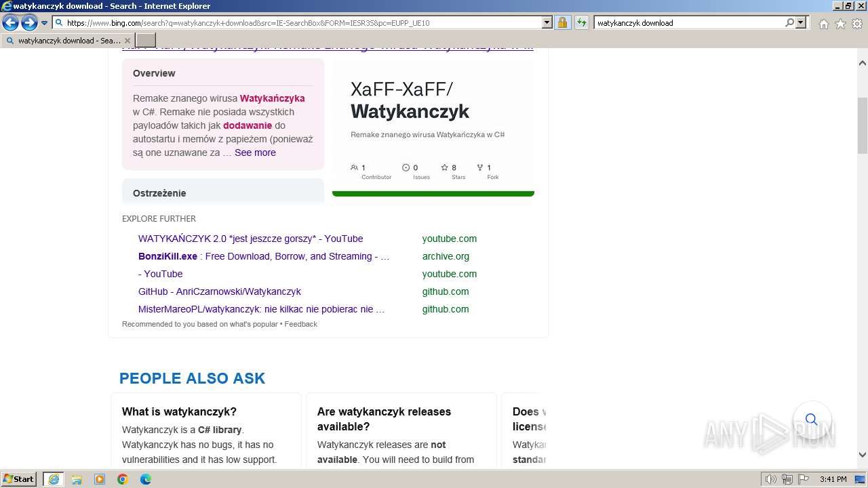This screenshot has height=488, width=868.
Task: Click the '0 Issues' count on GitHub card
Action: pos(415,171)
